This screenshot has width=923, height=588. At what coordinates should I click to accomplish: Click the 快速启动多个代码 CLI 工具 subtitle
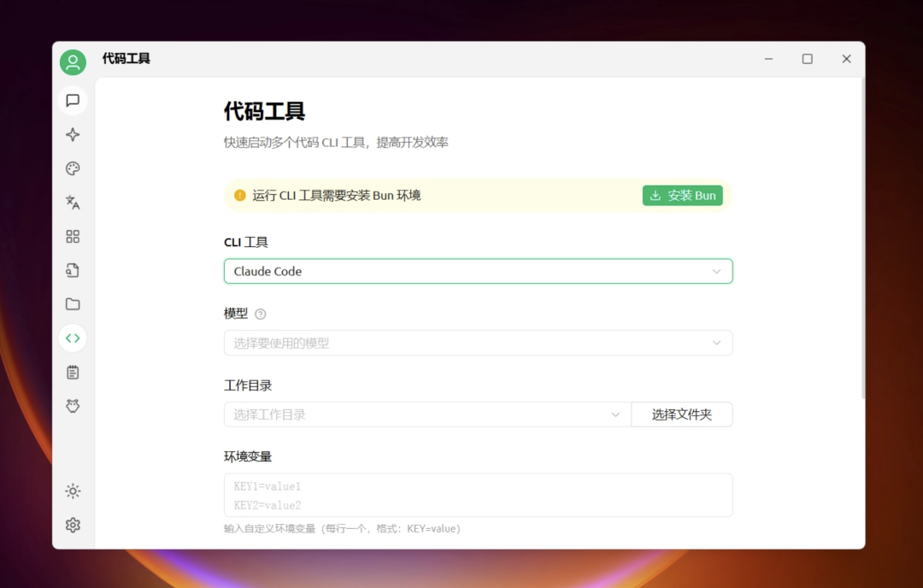[336, 143]
